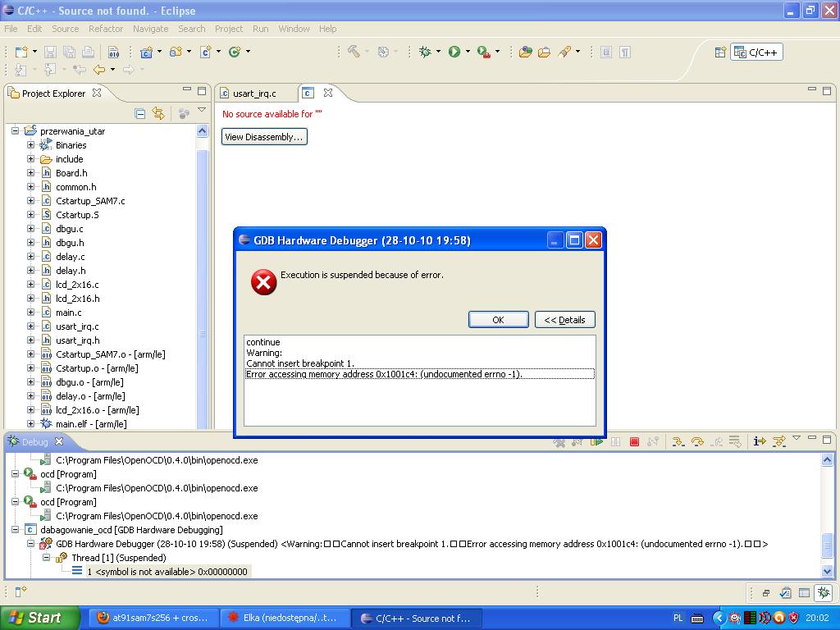Expand the include folder node
This screenshot has width=840, height=630.
(30, 158)
